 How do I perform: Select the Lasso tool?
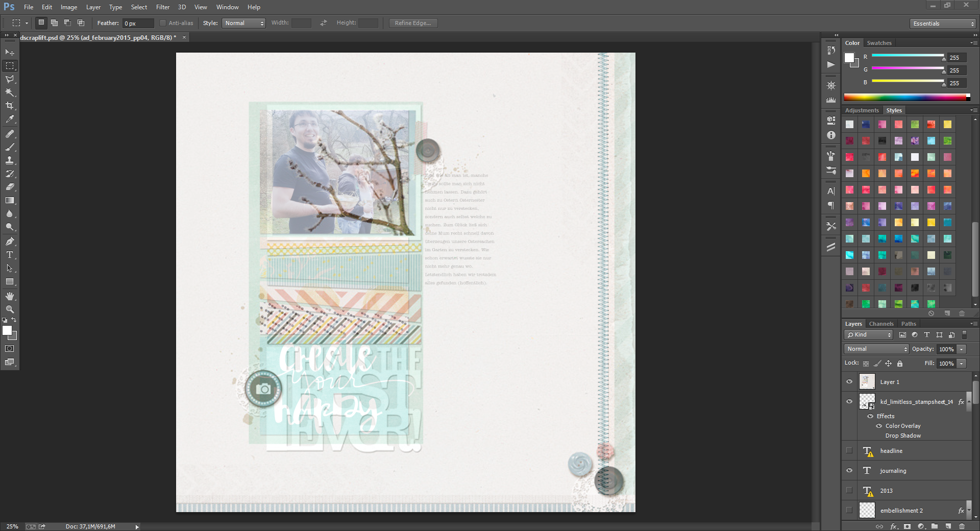[10, 79]
